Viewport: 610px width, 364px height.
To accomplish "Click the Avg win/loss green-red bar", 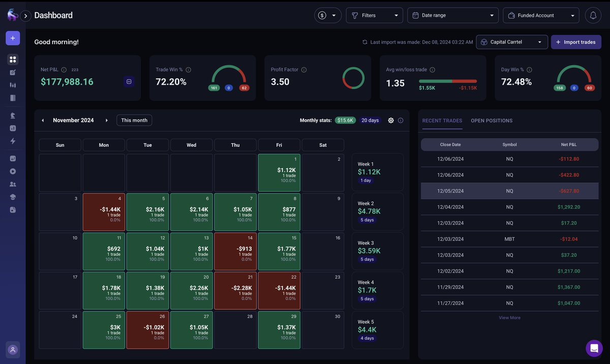I will [x=448, y=81].
